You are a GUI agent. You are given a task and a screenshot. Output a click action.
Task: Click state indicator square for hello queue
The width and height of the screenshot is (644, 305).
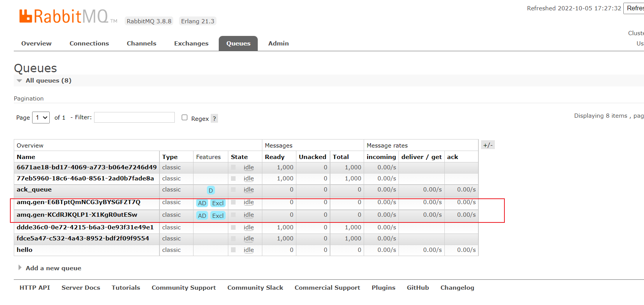(x=233, y=250)
